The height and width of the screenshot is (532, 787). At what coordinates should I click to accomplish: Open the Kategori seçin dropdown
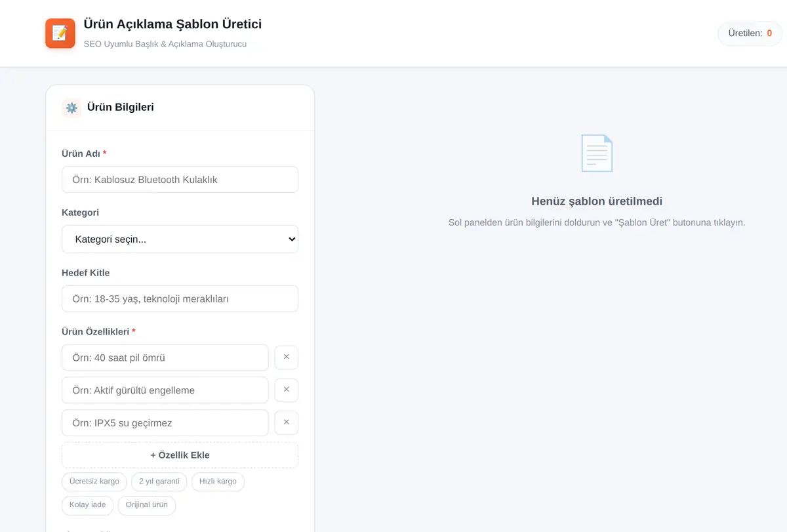(180, 239)
